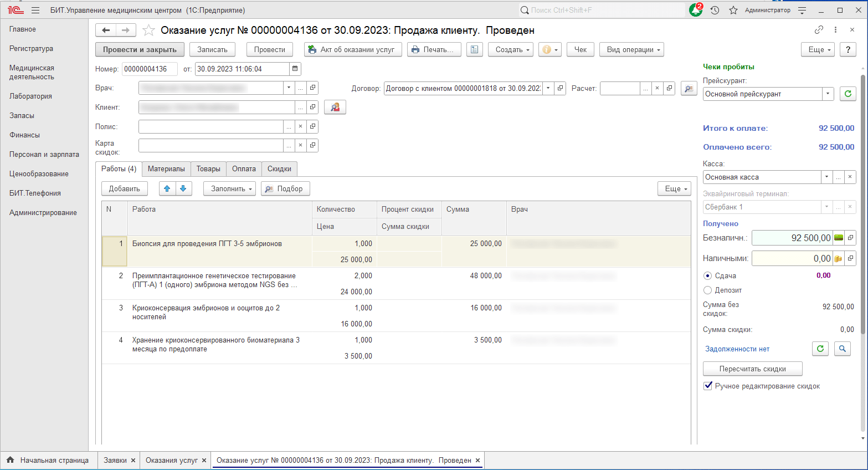Screen dimensions: 868x470
Task: Click the favorites star next to document title
Action: [x=148, y=30]
